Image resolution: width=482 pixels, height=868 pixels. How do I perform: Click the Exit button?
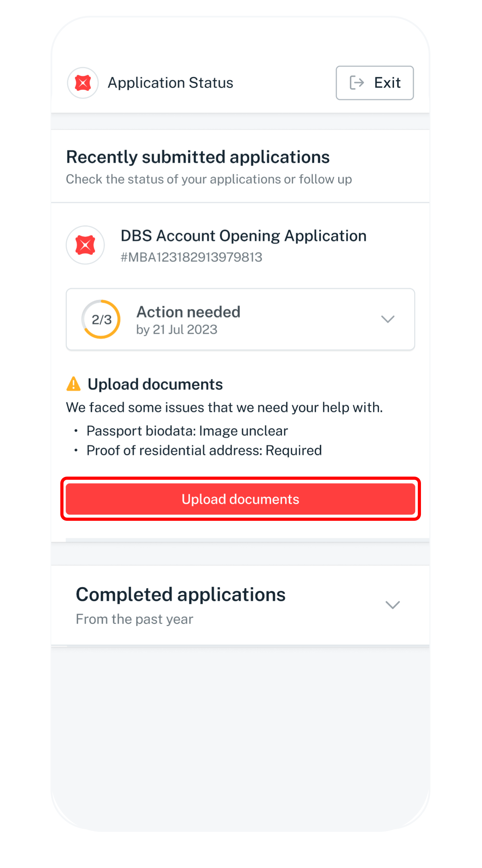(x=374, y=82)
